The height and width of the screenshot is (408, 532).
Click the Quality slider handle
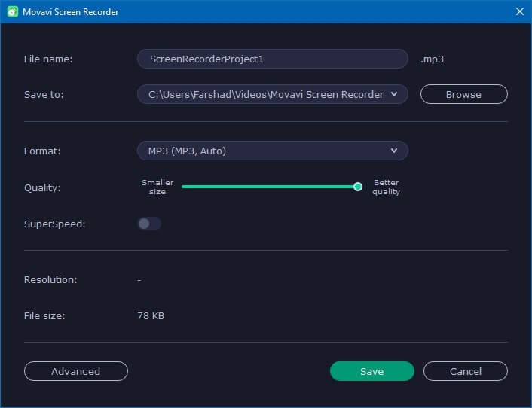(x=358, y=187)
